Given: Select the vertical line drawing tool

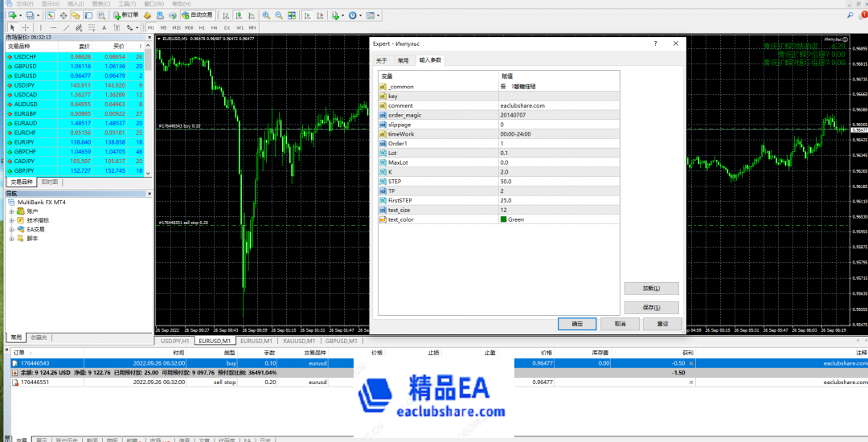Looking at the screenshot, I should (x=40, y=27).
